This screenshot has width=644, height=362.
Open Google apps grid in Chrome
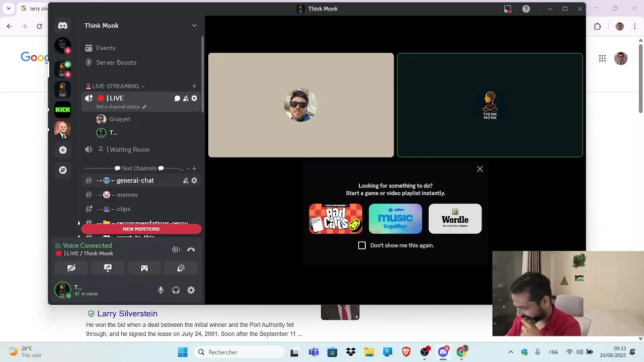point(602,58)
